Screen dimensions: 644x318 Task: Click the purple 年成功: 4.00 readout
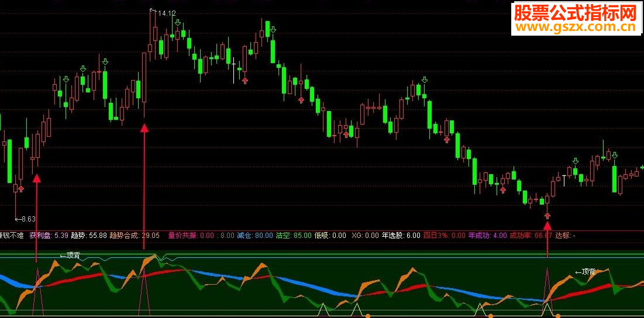click(487, 236)
